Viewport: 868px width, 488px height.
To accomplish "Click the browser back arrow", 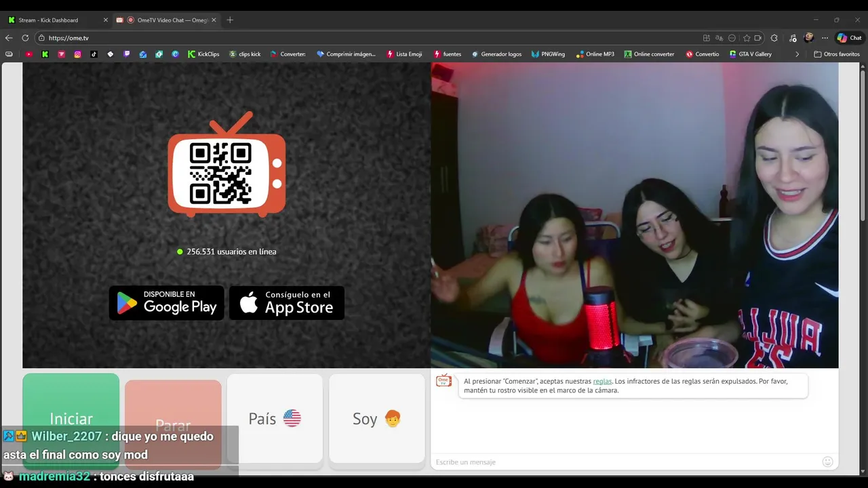I will 9,38.
